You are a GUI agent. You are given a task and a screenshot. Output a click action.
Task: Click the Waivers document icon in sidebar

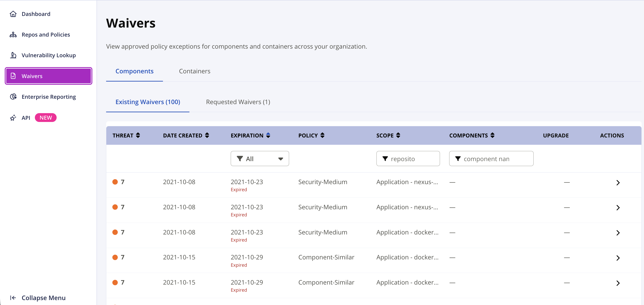click(x=13, y=76)
